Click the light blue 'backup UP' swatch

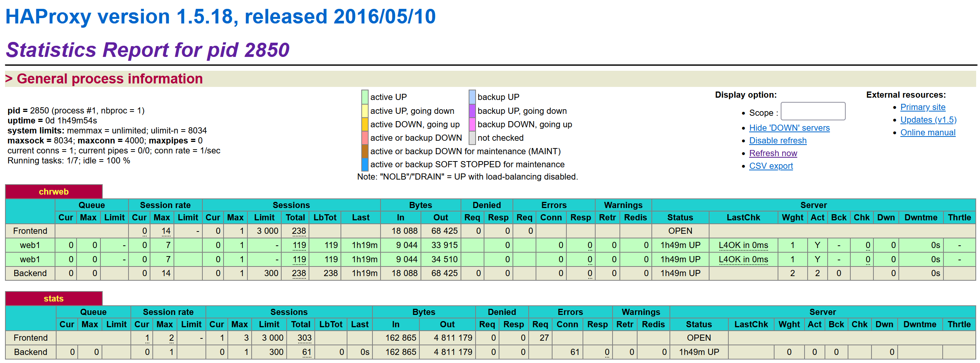[x=472, y=97]
